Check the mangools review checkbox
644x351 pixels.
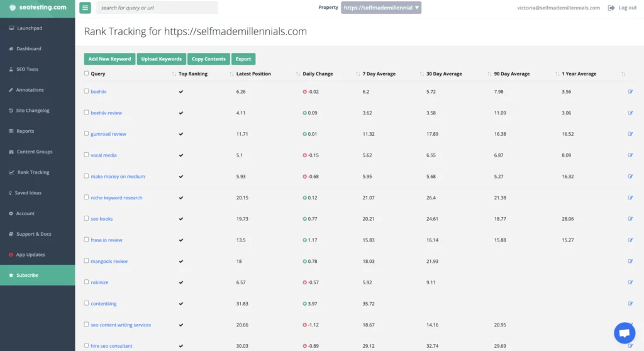point(86,260)
